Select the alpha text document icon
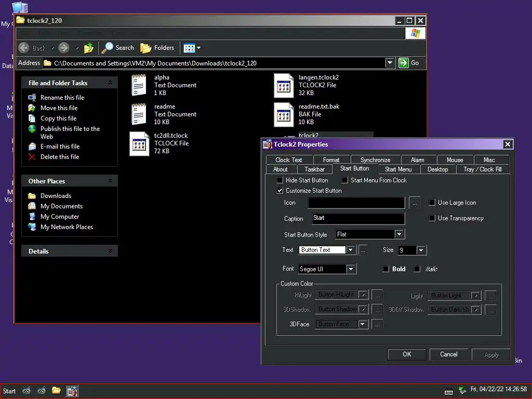Viewport: 532px width, 399px height. pos(139,85)
